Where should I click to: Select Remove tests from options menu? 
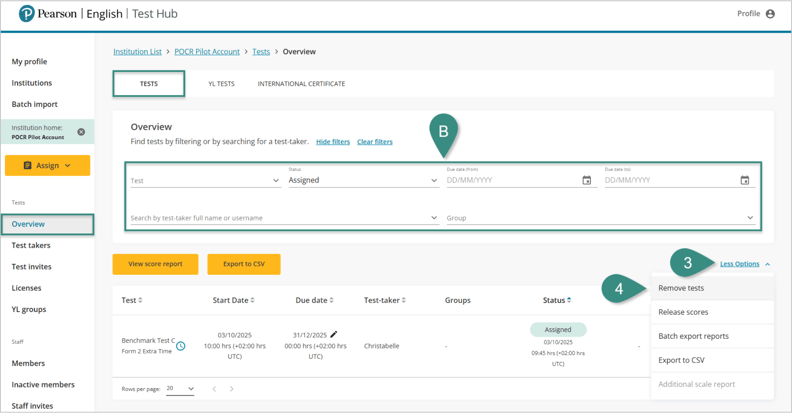(x=681, y=288)
